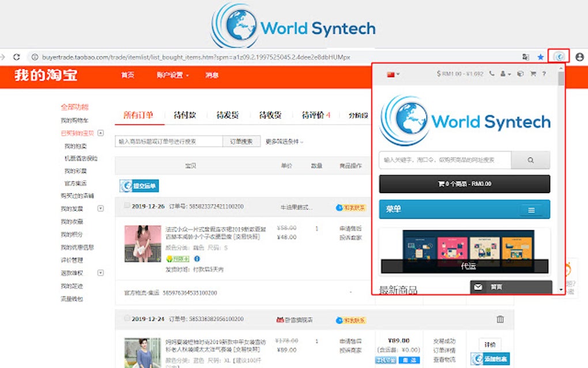Click the package tracking icon in extension header

520,74
